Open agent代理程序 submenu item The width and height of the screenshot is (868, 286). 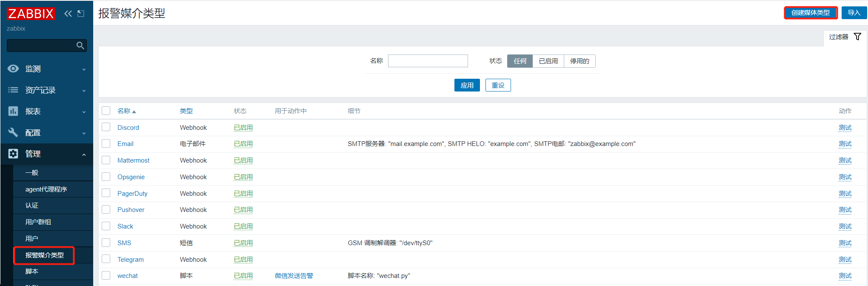(x=53, y=189)
